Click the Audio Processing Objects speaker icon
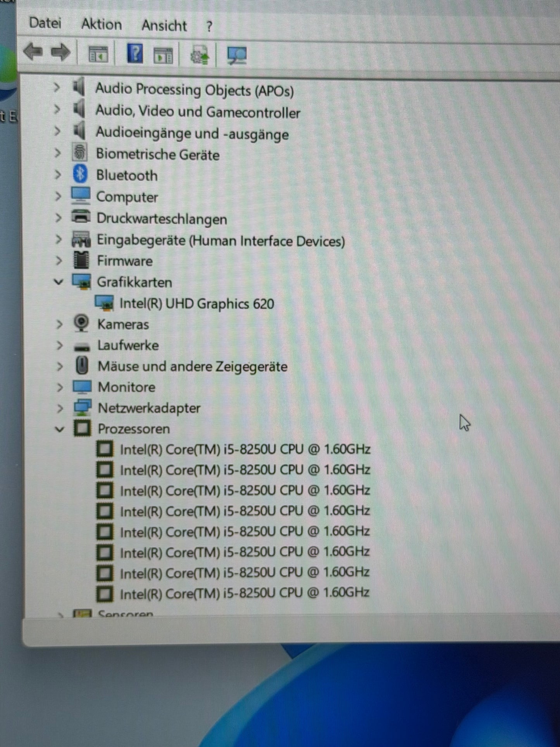 (x=79, y=87)
